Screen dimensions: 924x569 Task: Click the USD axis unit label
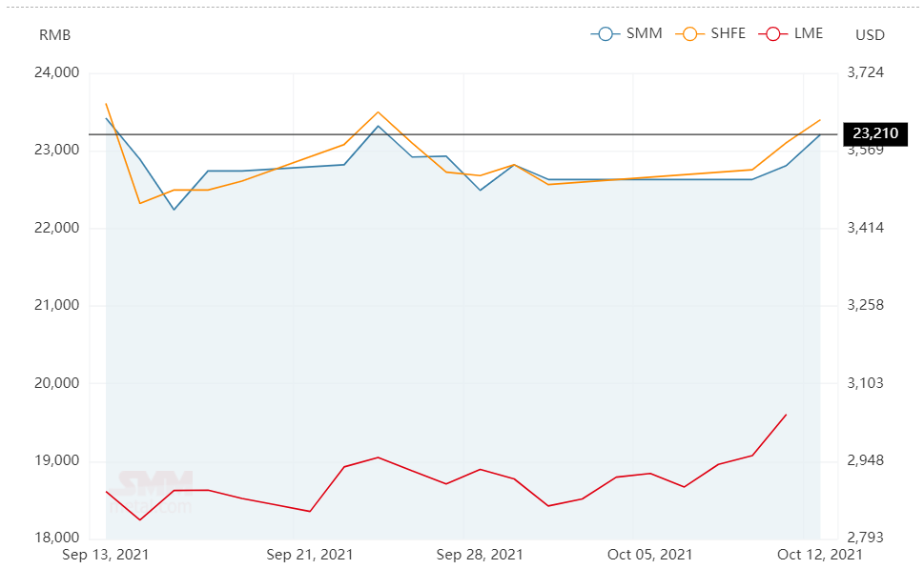(870, 35)
